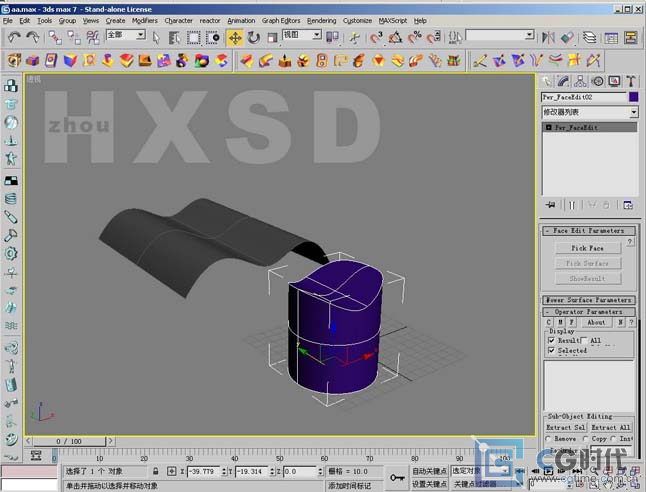Toggle the 3D Snaps magnet icon
The height and width of the screenshot is (492, 646).
[376, 37]
